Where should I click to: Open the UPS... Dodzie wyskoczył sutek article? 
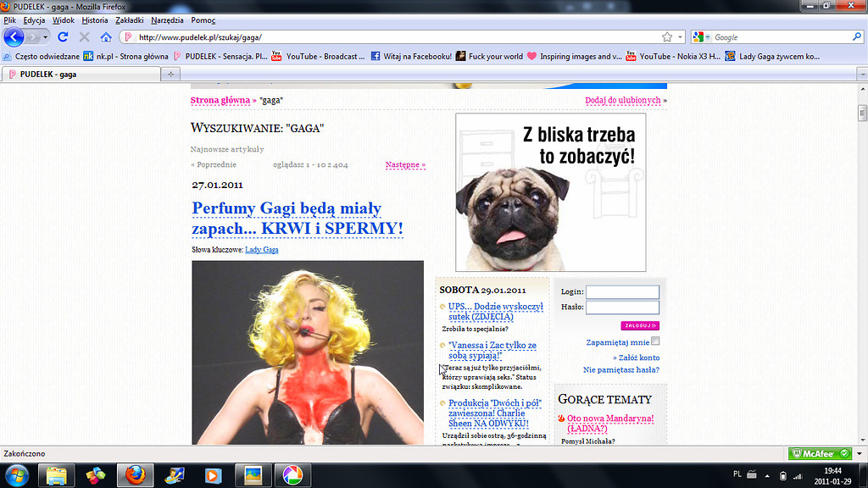coord(495,312)
